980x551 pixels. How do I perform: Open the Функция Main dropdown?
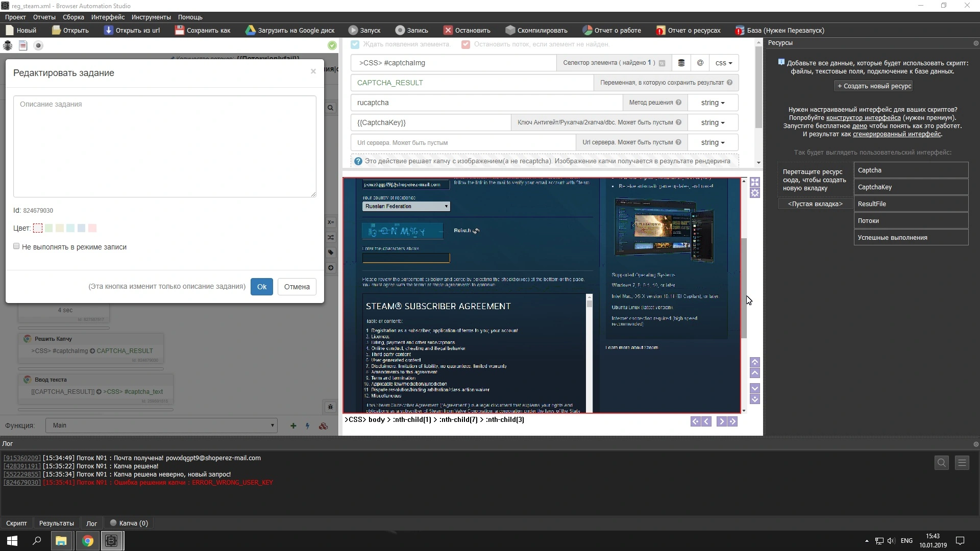click(161, 425)
